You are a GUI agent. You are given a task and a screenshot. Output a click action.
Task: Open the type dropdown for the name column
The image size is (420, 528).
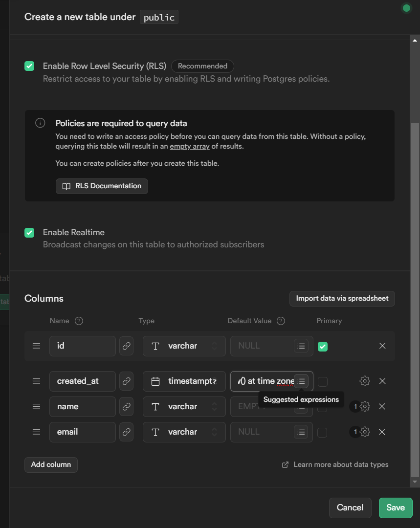click(x=184, y=406)
